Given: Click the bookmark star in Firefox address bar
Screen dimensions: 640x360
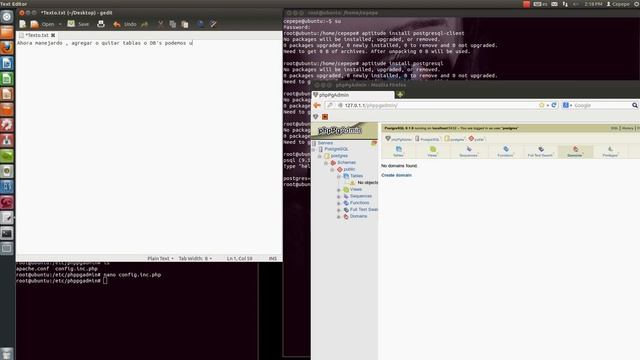Looking at the screenshot, I should click(x=542, y=105).
